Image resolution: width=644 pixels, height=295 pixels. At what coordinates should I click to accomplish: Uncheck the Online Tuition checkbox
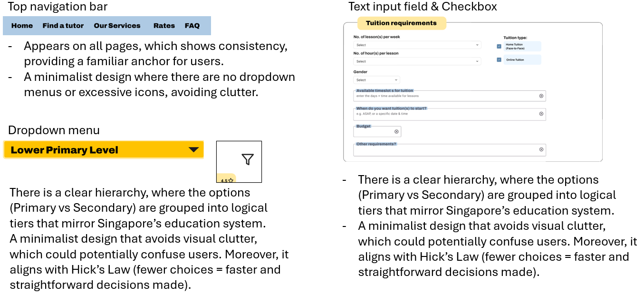click(499, 60)
